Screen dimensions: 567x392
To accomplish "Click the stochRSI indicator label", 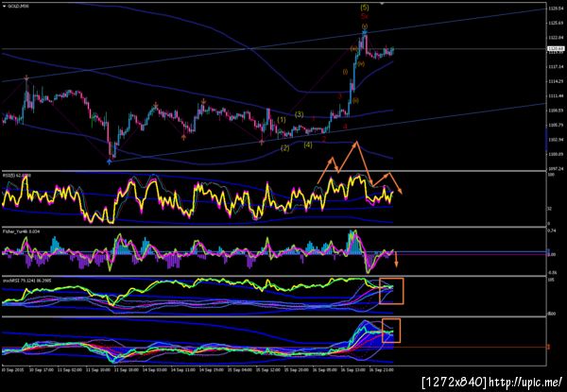I will (26, 280).
